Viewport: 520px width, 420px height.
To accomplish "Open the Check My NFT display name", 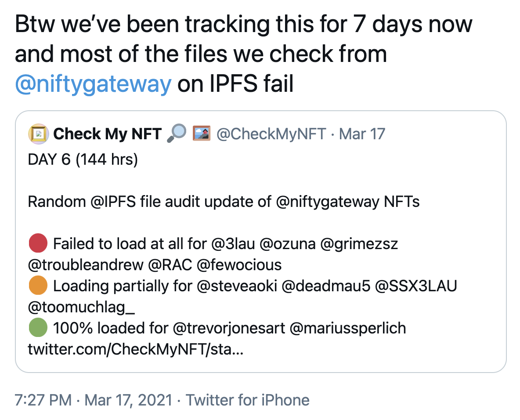I will pos(107,134).
